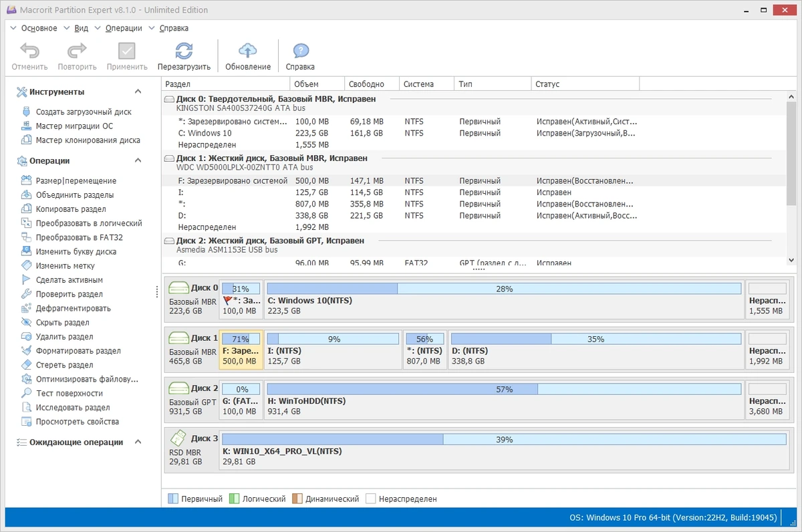The image size is (802, 532).
Task: Click the Redo (Повторить) toolbar icon
Action: (78, 51)
